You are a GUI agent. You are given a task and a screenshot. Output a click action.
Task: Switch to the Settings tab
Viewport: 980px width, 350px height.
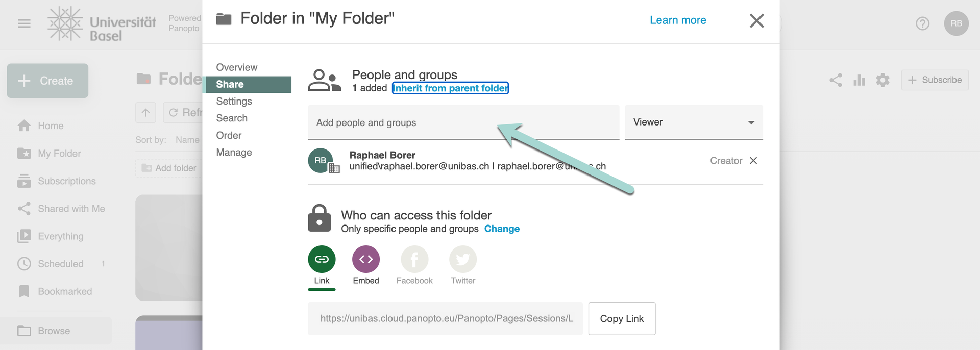pyautogui.click(x=234, y=101)
